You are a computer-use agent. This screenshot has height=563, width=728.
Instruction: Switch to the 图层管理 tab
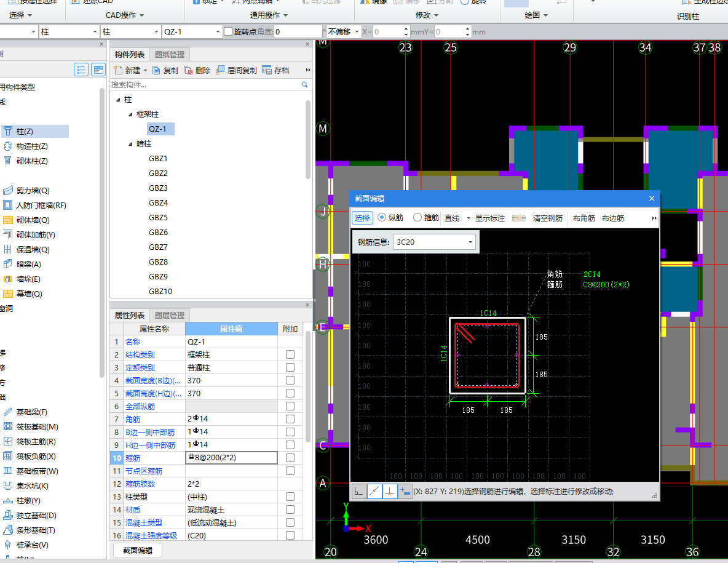pyautogui.click(x=169, y=316)
